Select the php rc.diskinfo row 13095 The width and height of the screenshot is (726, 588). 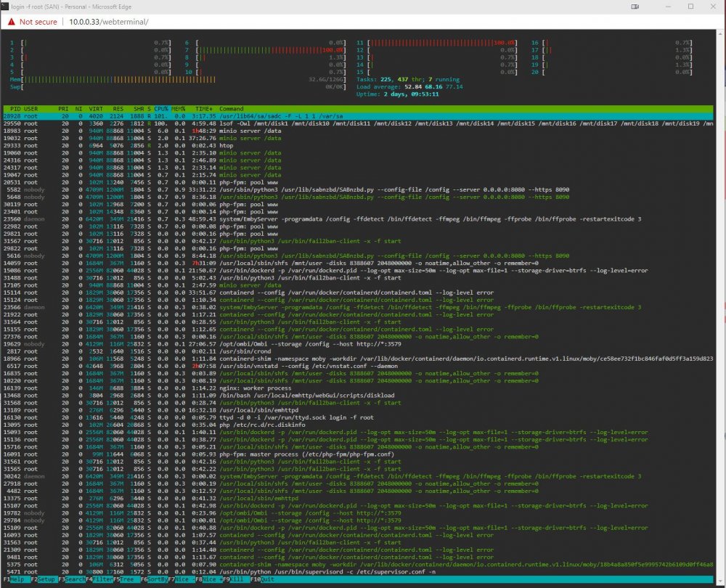tap(358, 425)
